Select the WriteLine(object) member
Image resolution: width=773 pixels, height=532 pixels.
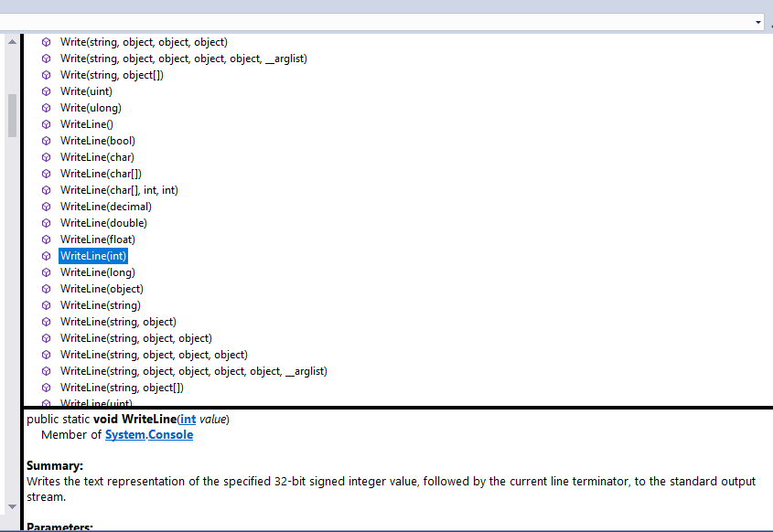102,289
